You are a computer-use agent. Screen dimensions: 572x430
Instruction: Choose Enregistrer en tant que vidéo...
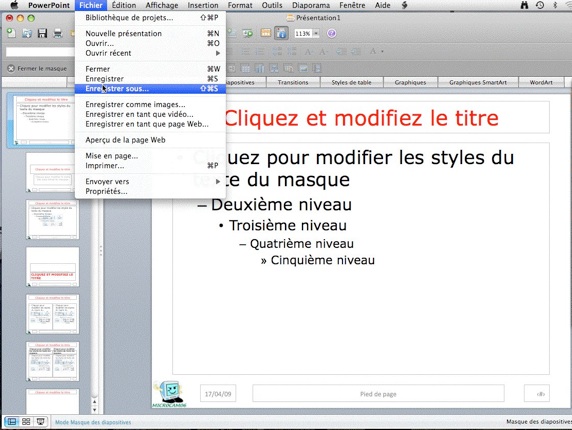click(150, 115)
